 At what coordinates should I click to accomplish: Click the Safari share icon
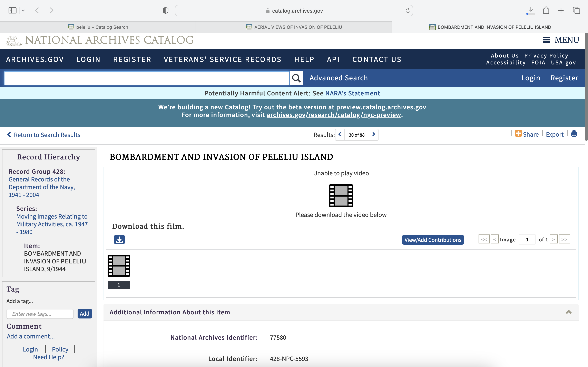coord(546,10)
